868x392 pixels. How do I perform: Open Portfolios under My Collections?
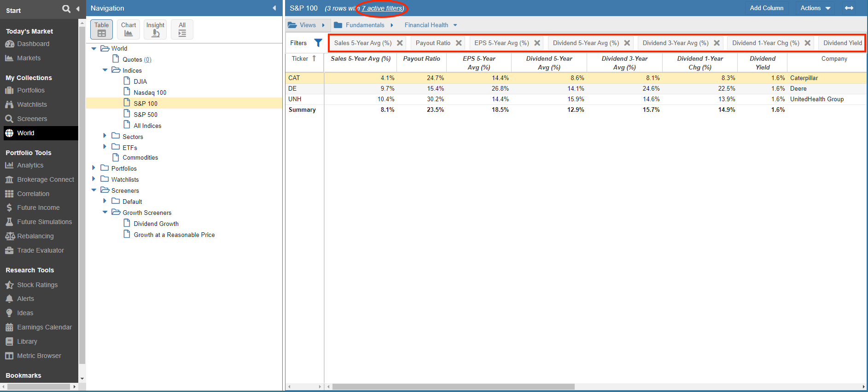pos(31,90)
